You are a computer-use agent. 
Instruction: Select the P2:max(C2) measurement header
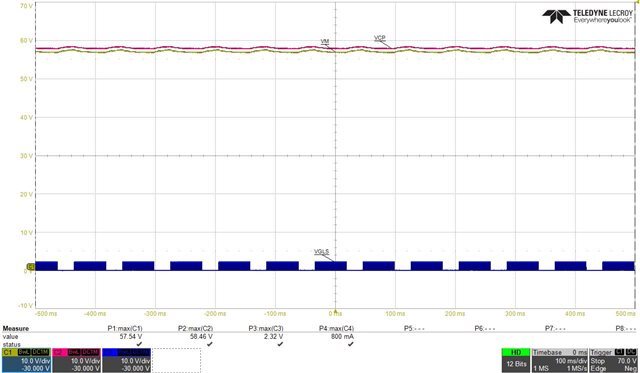(x=195, y=329)
